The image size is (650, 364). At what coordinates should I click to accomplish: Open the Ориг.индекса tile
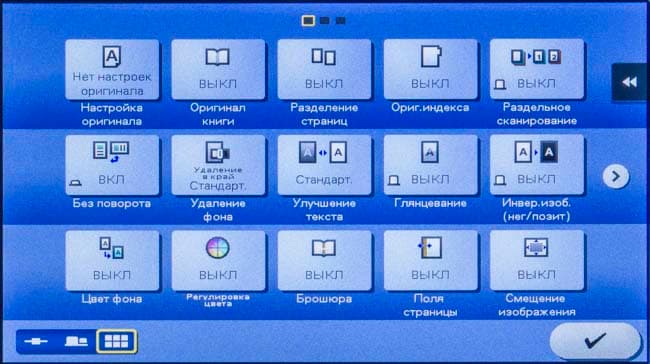coord(430,70)
